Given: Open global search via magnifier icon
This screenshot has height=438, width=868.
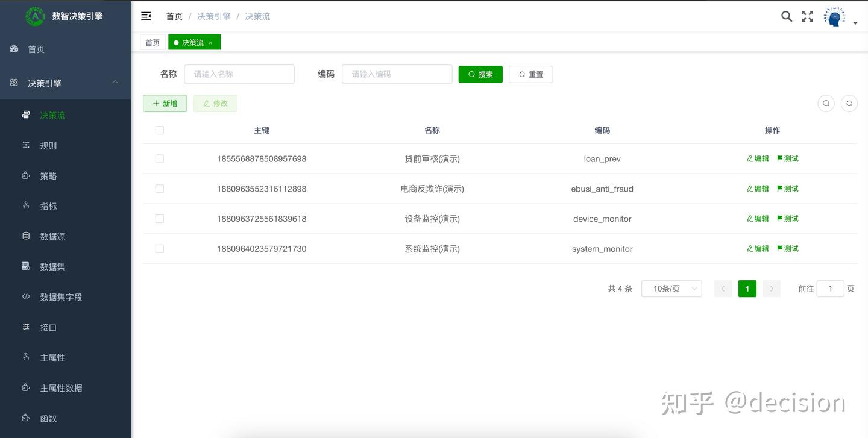Looking at the screenshot, I should coord(786,16).
